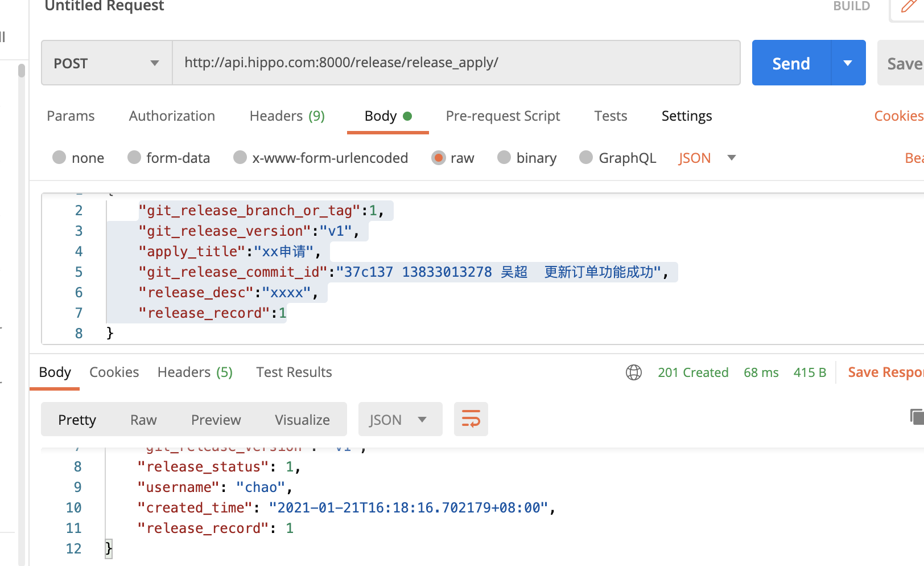Select the request Body tab
Image resolution: width=924 pixels, height=566 pixels.
coord(387,116)
